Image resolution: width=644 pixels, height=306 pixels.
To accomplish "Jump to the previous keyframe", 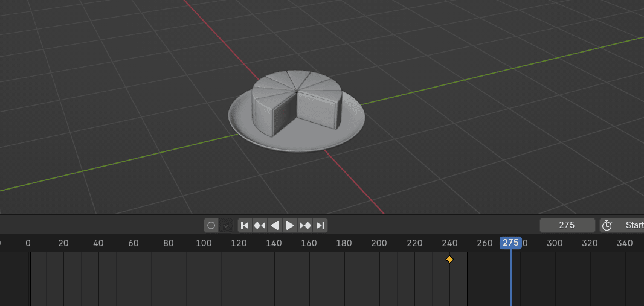I will click(x=260, y=226).
